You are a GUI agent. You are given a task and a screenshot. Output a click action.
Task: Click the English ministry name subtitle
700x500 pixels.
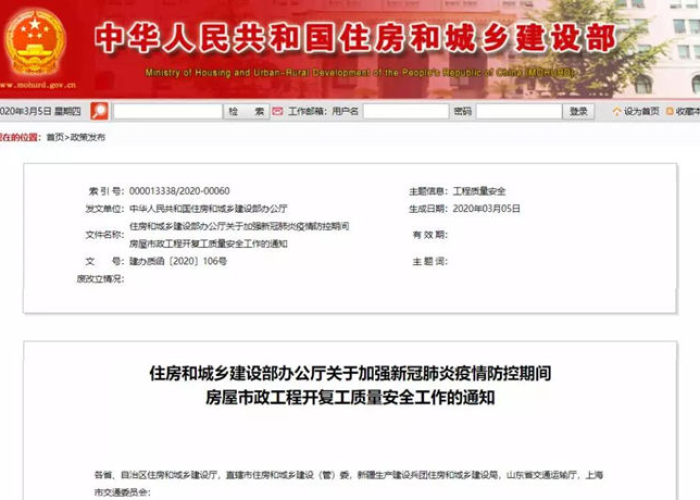(360, 72)
